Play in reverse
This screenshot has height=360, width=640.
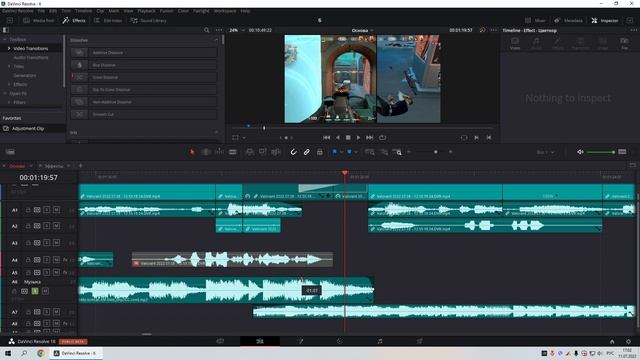[x=338, y=138]
